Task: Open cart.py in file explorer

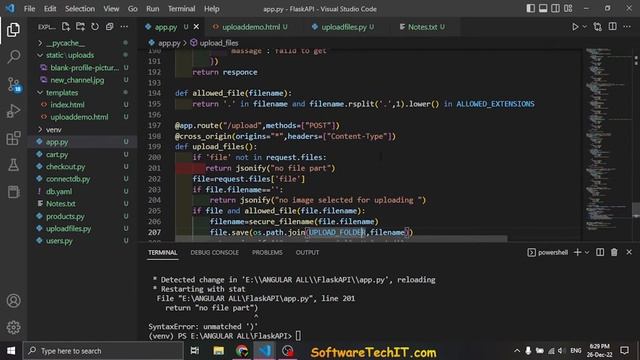Action: point(57,154)
